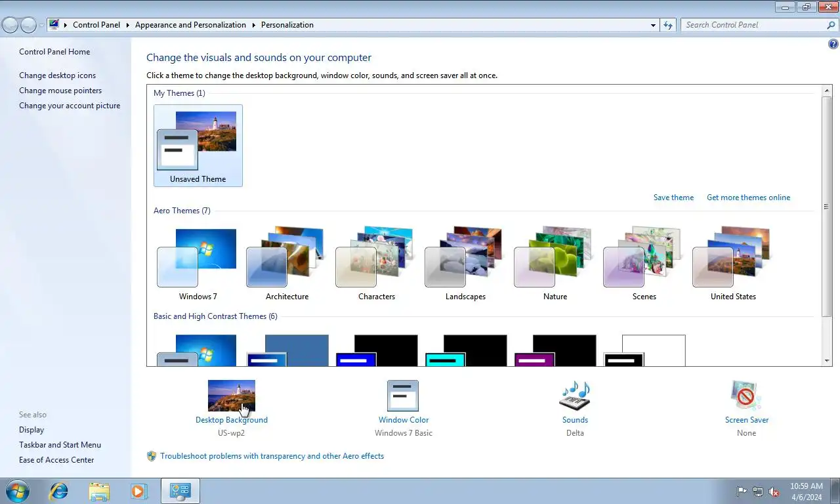
Task: Click the Save theme link
Action: 673,198
